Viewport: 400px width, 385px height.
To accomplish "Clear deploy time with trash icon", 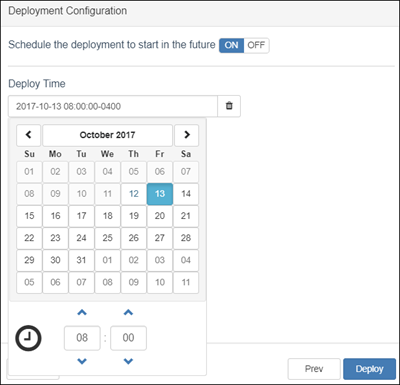I will (229, 106).
